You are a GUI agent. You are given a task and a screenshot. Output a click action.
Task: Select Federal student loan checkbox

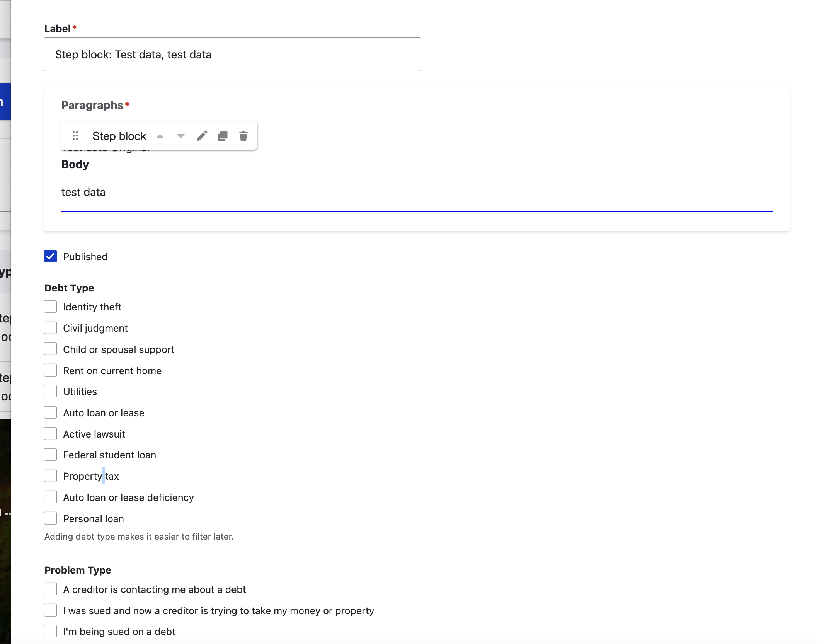click(51, 455)
